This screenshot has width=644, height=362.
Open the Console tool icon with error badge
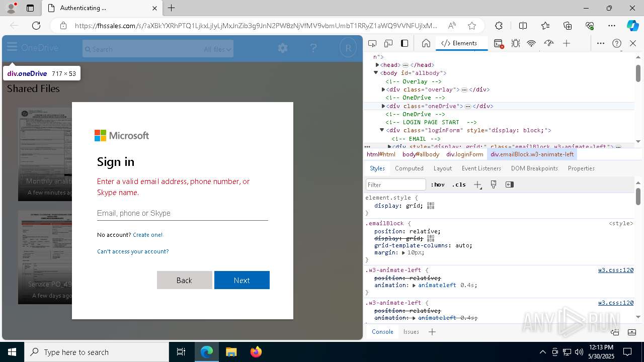pyautogui.click(x=499, y=44)
